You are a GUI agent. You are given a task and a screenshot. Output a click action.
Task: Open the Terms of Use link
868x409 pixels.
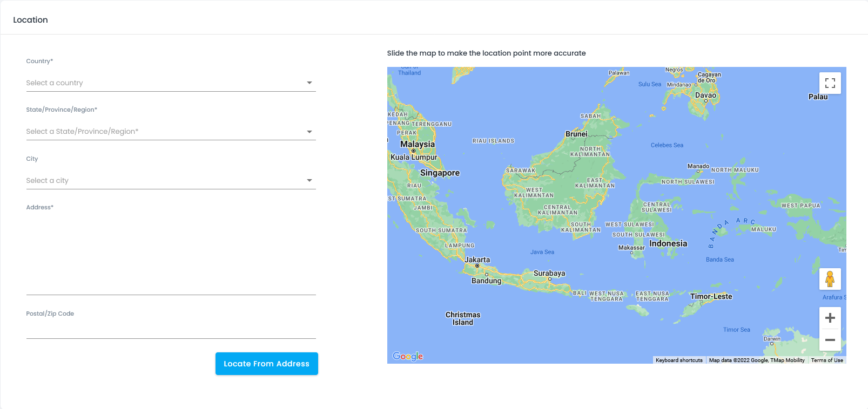(x=826, y=360)
